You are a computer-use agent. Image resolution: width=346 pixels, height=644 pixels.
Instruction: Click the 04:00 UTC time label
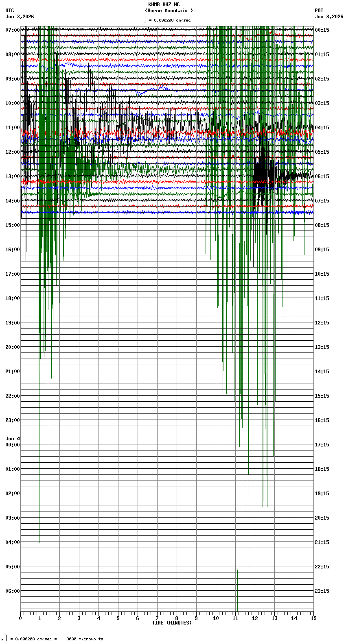point(13,542)
